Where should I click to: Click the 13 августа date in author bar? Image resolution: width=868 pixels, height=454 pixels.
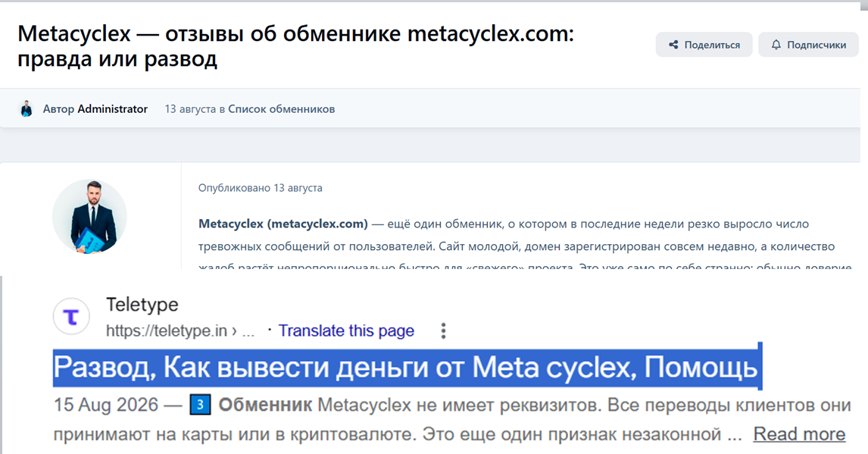(x=190, y=109)
